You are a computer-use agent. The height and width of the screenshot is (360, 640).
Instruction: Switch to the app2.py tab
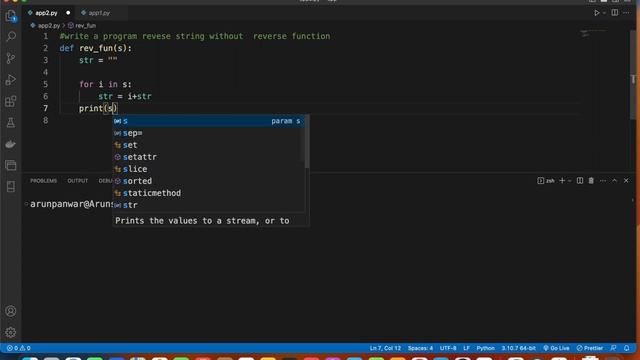click(46, 13)
